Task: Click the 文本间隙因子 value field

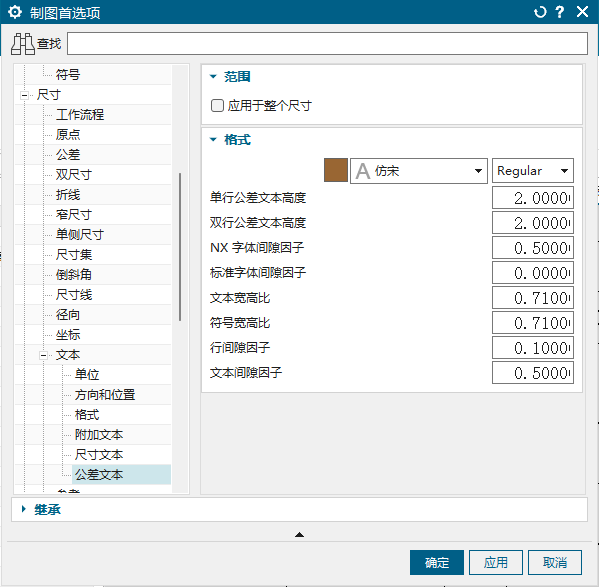Action: pyautogui.click(x=533, y=373)
